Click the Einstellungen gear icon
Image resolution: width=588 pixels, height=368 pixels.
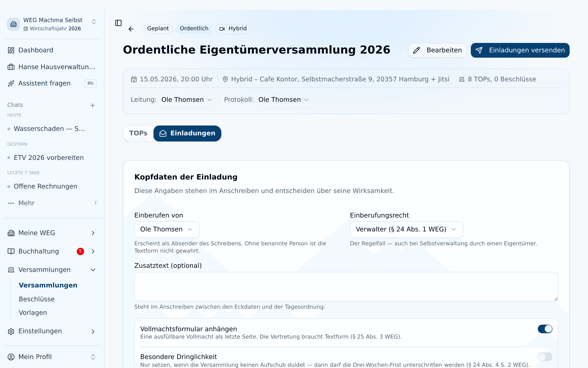pyautogui.click(x=11, y=331)
